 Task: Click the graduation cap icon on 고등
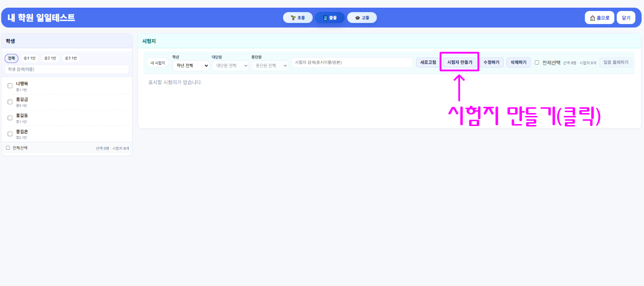coord(357,18)
